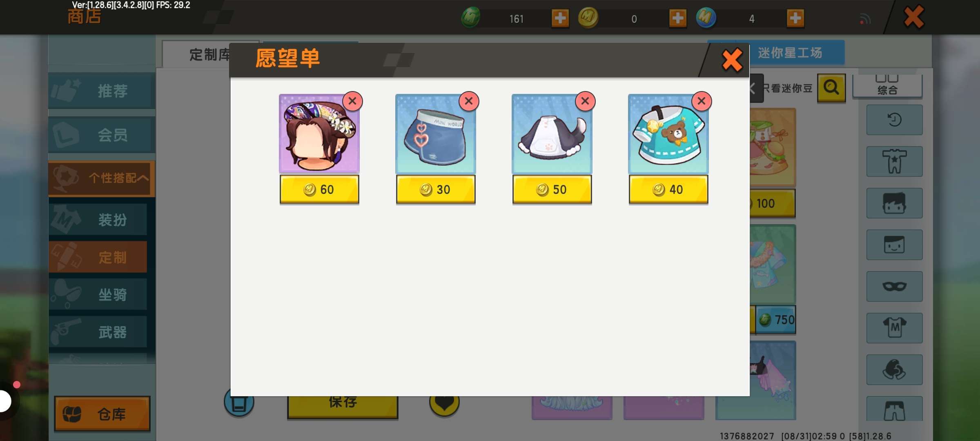Switch to the 坐骑 sidebar tab
The height and width of the screenshot is (441, 980).
coord(98,294)
